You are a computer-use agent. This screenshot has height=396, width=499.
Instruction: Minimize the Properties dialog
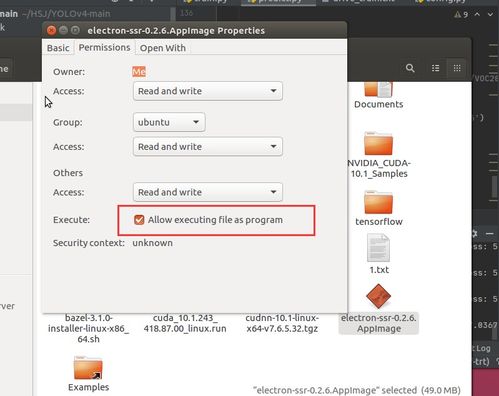pos(63,31)
